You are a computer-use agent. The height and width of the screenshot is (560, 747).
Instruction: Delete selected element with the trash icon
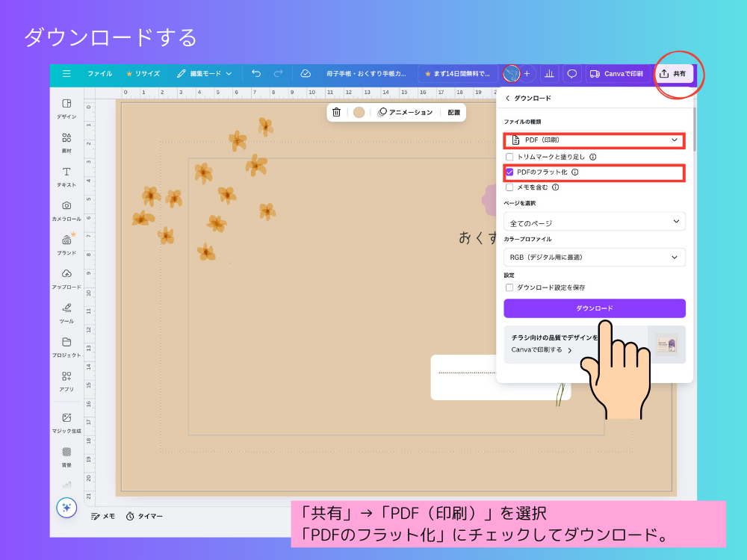336,111
